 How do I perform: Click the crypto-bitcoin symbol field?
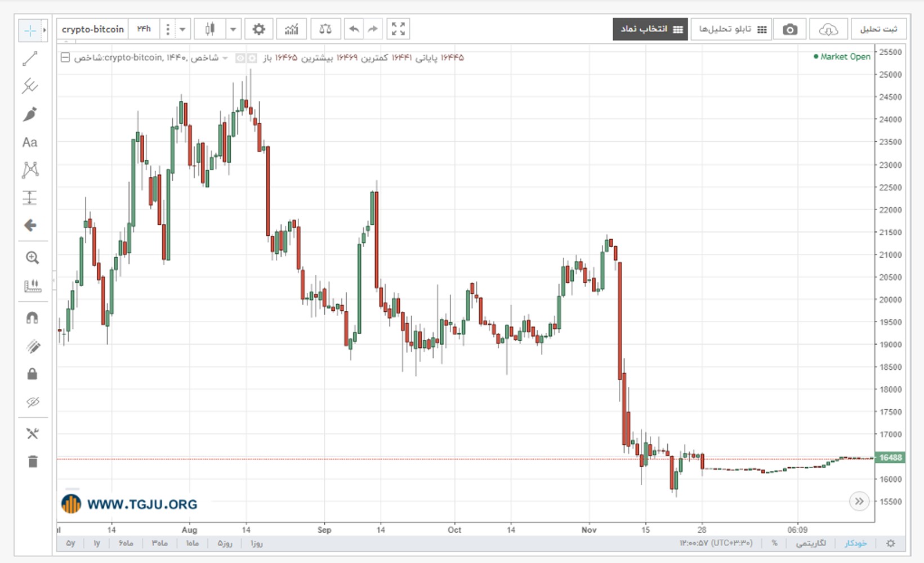click(x=93, y=29)
